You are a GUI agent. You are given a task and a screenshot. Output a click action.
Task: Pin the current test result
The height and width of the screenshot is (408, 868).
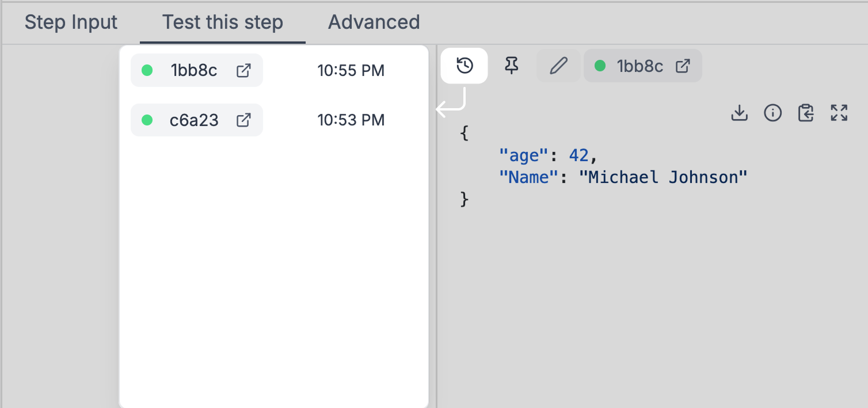point(511,66)
